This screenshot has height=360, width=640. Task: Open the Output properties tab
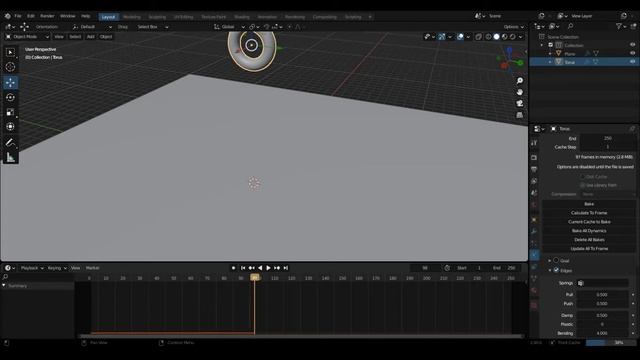(x=534, y=169)
